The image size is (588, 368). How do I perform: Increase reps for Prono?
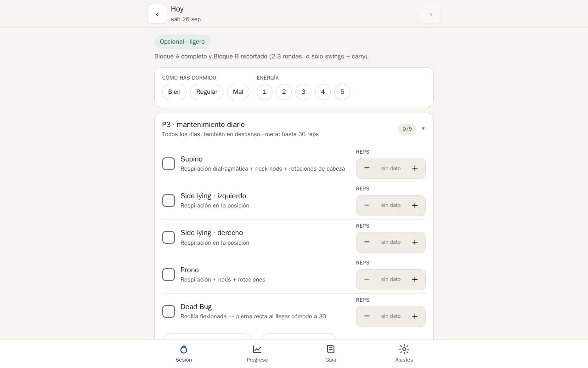[415, 280]
